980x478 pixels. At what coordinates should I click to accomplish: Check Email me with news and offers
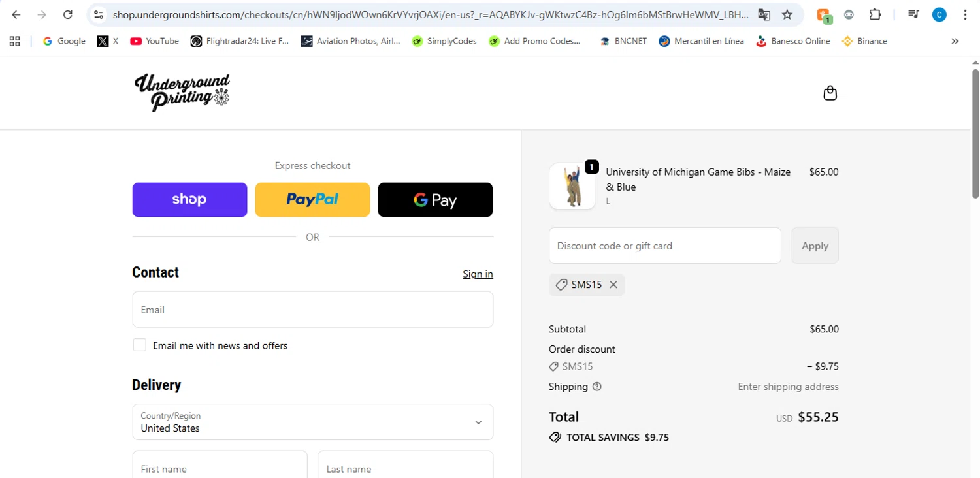[x=139, y=345]
